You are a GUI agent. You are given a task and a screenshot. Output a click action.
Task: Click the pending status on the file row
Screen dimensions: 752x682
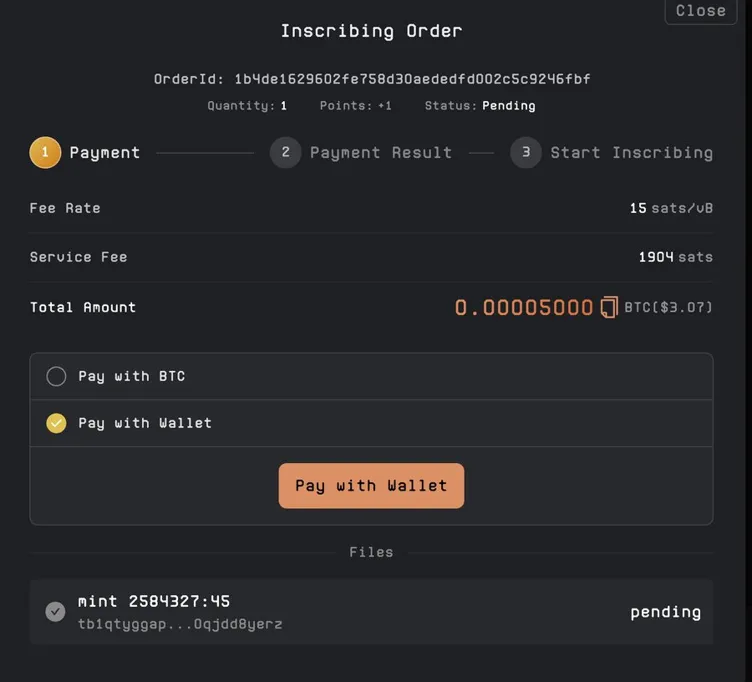tap(665, 612)
